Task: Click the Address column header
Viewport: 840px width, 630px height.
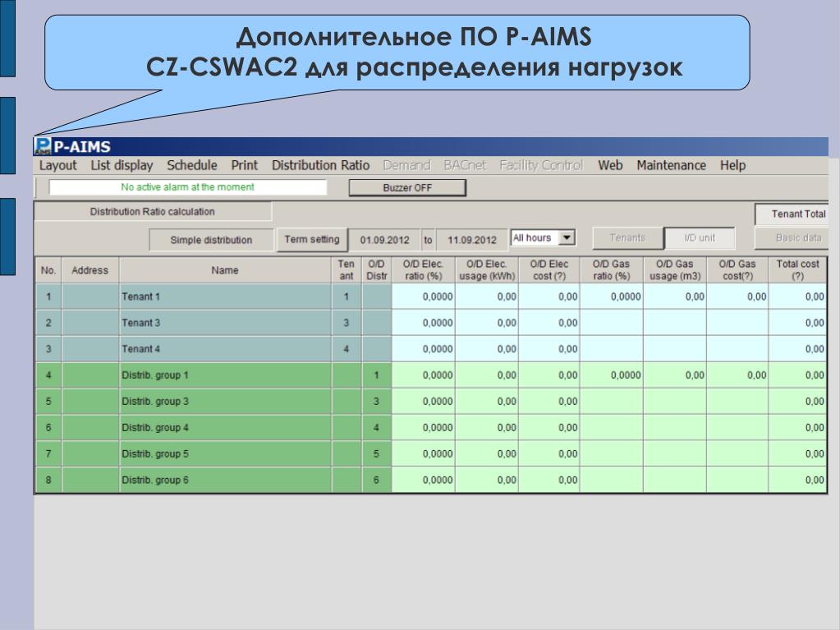Action: tap(90, 270)
